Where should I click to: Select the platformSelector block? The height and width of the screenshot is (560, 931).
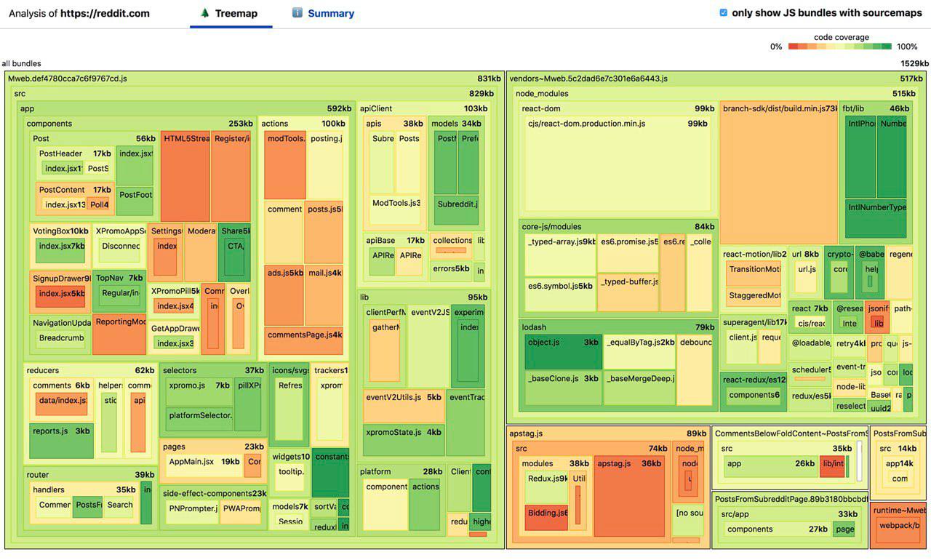pos(198,420)
